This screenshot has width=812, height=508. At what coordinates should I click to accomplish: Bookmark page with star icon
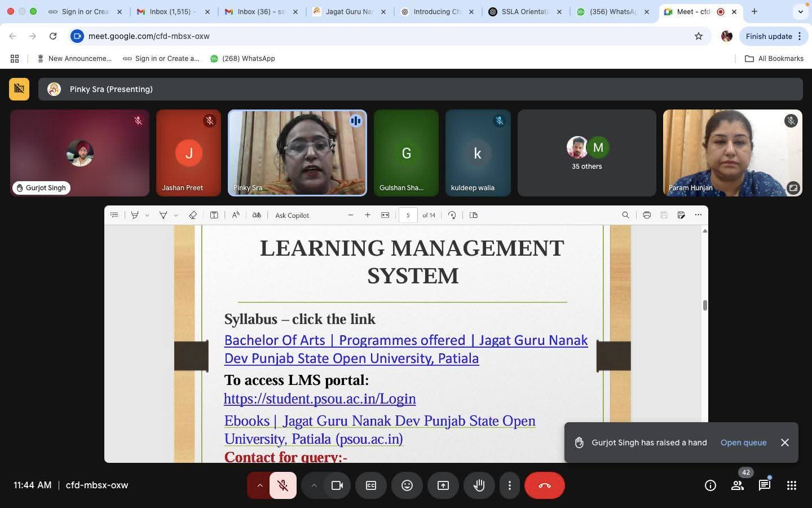click(699, 36)
